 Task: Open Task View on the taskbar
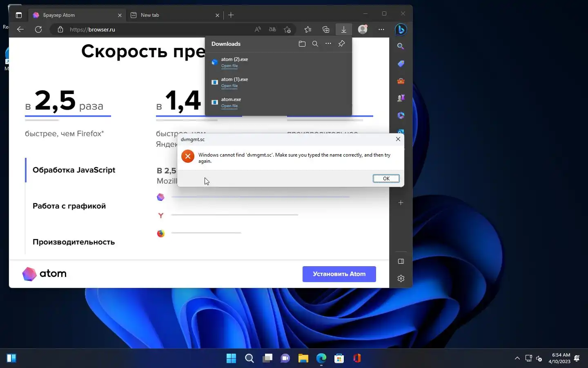click(x=267, y=359)
